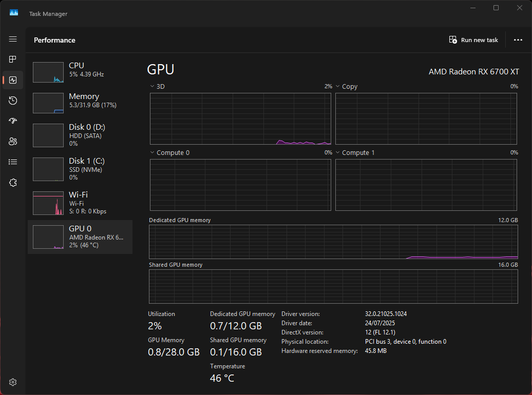The width and height of the screenshot is (532, 395).
Task: Click the Disk 1 mini graph thumbnail
Action: (48, 169)
